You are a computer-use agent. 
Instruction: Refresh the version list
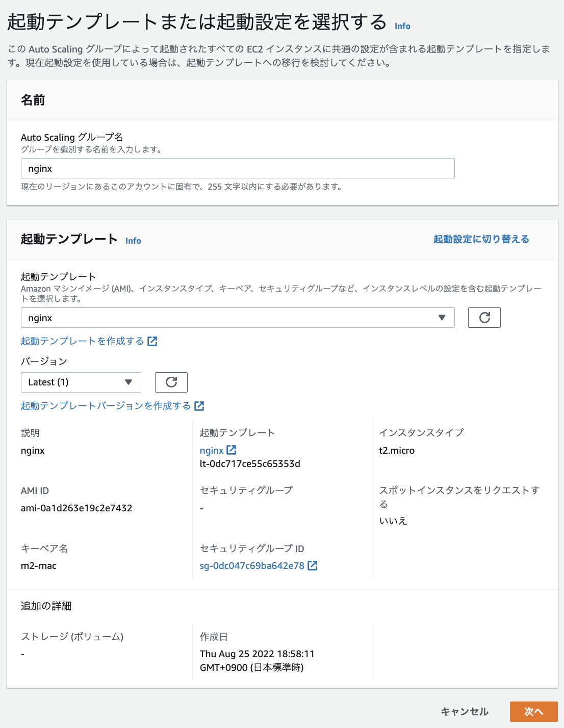[171, 382]
